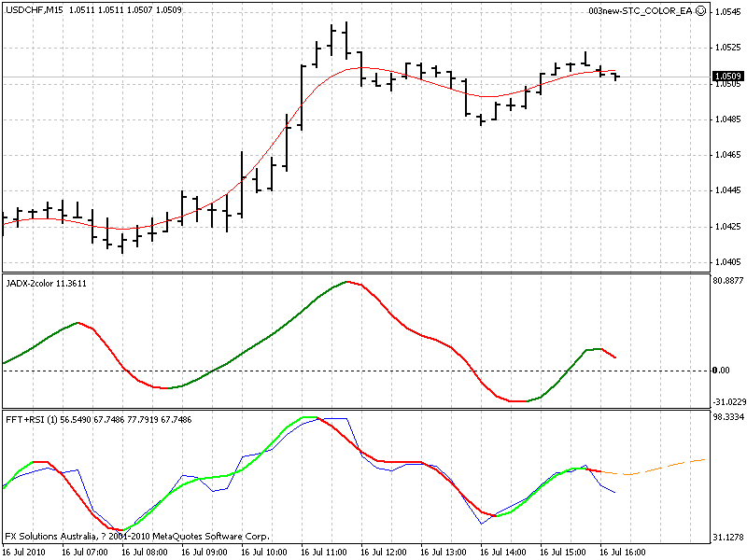This screenshot has height=560, width=747.
Task: Click the highest price bar near 1.0540
Action: pyautogui.click(x=346, y=40)
